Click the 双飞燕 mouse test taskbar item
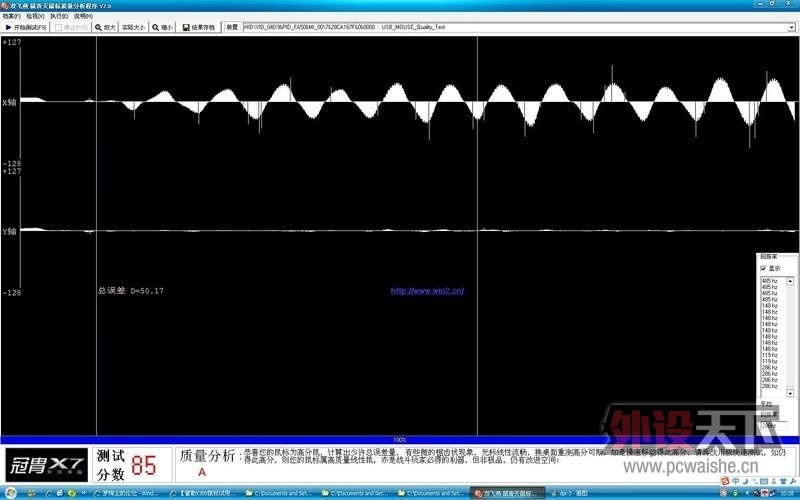 point(507,493)
